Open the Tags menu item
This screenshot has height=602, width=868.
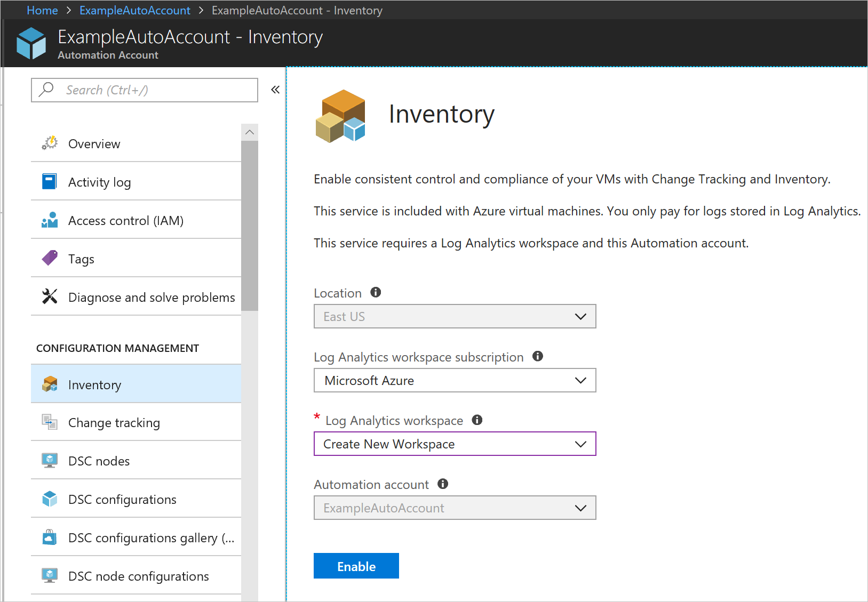pos(136,259)
